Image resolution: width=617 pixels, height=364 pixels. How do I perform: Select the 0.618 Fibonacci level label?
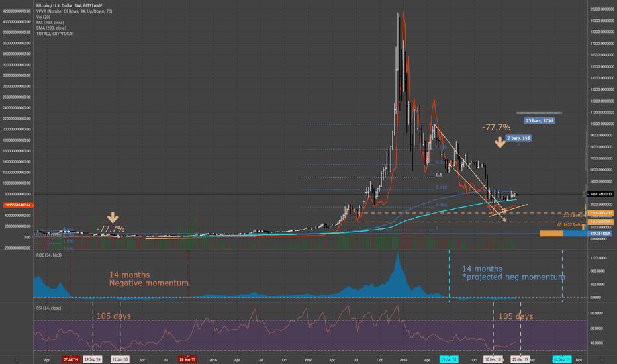(441, 187)
